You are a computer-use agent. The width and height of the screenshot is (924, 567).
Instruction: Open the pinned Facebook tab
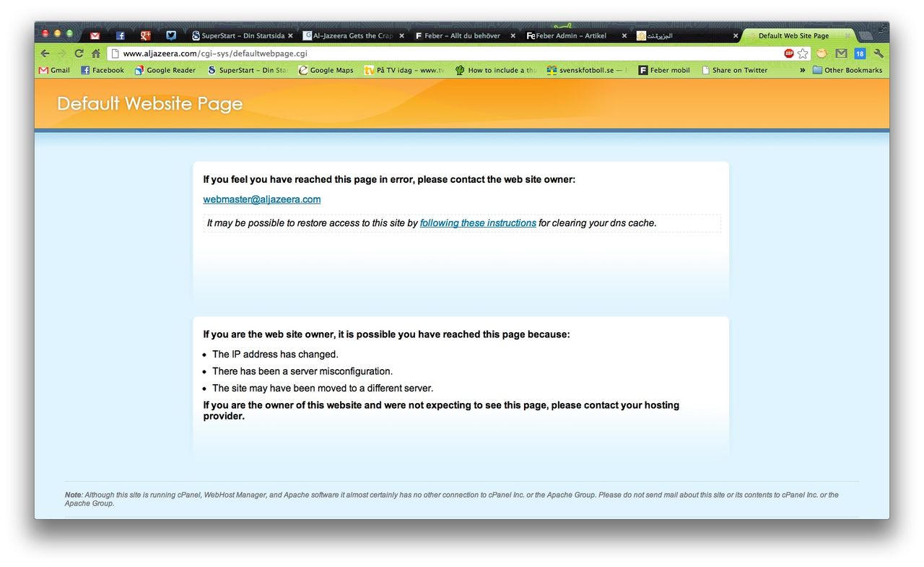pyautogui.click(x=121, y=35)
